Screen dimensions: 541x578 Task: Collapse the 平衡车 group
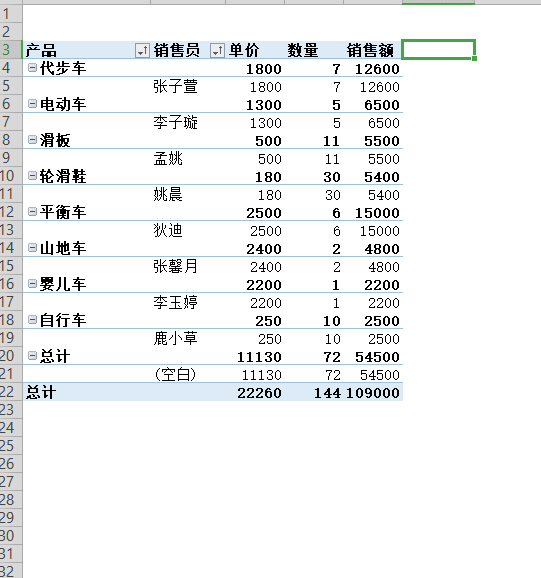point(32,212)
